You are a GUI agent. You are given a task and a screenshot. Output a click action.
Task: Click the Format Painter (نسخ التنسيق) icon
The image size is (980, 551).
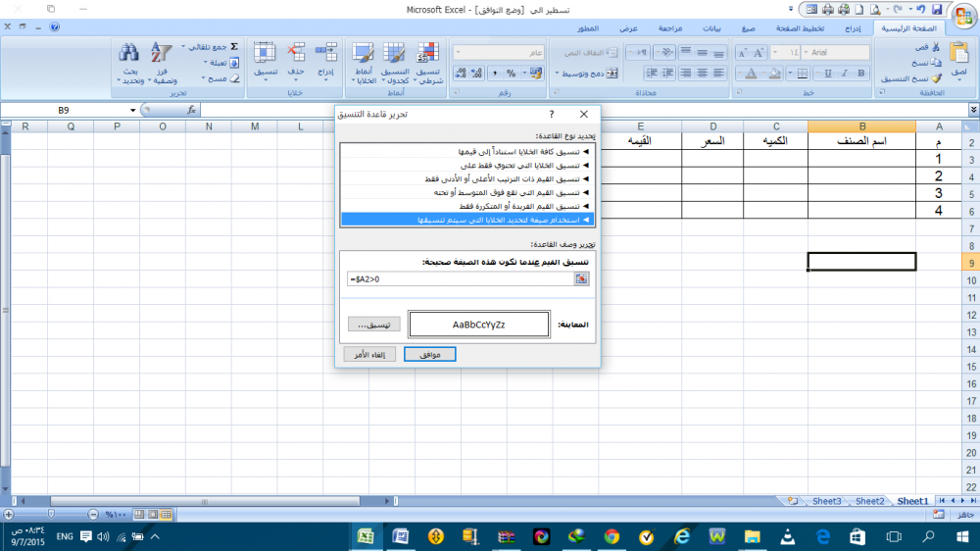(x=938, y=78)
